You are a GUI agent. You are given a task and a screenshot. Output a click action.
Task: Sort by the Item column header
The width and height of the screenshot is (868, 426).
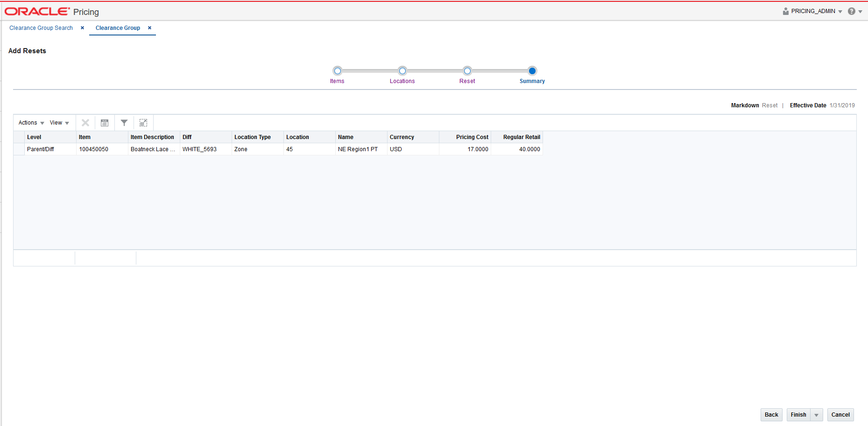102,137
